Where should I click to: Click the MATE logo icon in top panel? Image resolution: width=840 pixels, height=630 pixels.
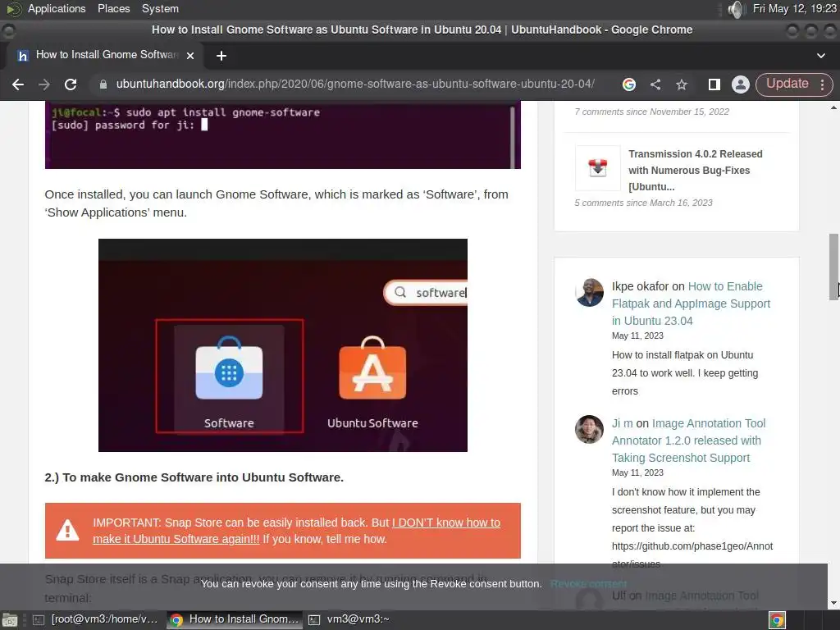point(13,8)
